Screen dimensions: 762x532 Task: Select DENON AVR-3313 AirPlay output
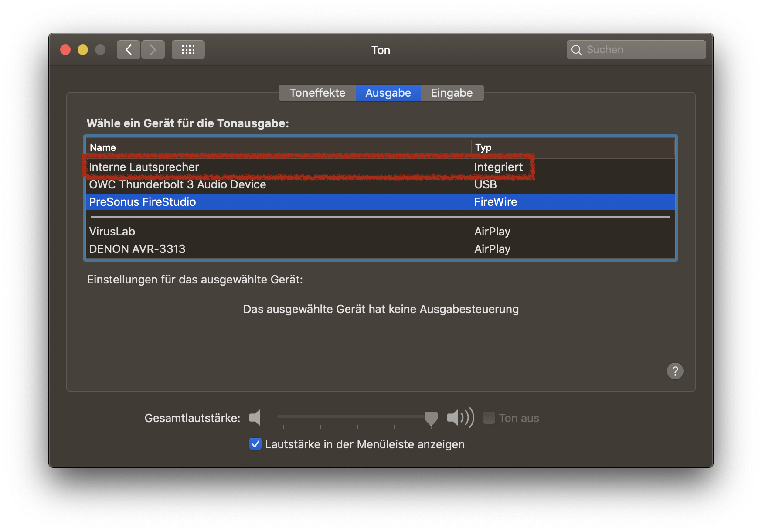(x=137, y=249)
